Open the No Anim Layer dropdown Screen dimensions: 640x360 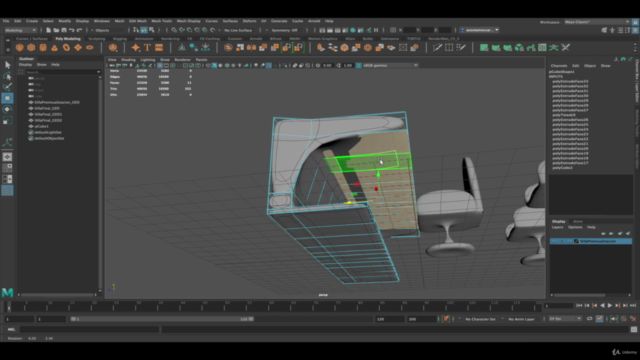[x=521, y=319]
